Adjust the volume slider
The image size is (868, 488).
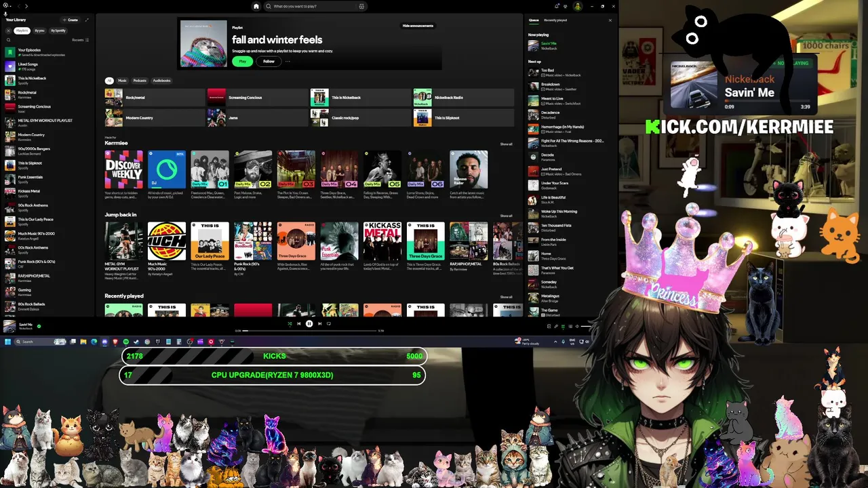tap(585, 326)
